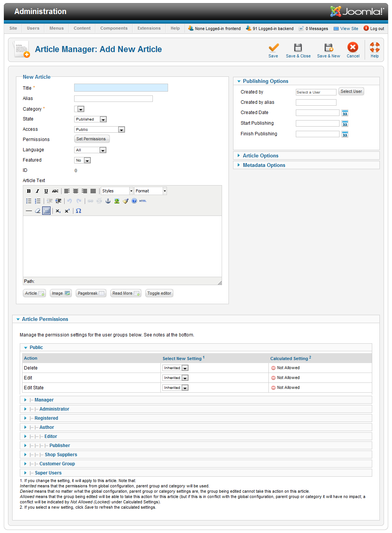Click the insert image tree icon
The width and height of the screenshot is (392, 533).
coord(117,201)
